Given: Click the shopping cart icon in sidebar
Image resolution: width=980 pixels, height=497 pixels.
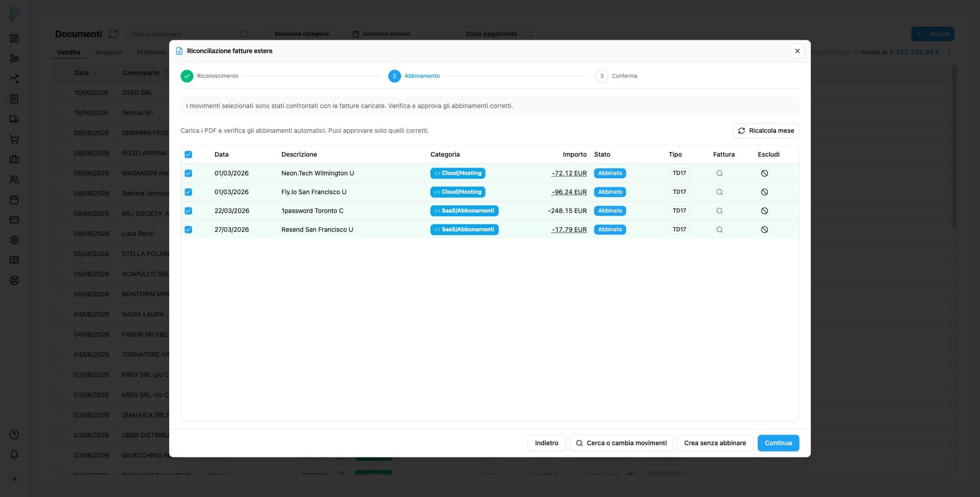Looking at the screenshot, I should pyautogui.click(x=14, y=139).
